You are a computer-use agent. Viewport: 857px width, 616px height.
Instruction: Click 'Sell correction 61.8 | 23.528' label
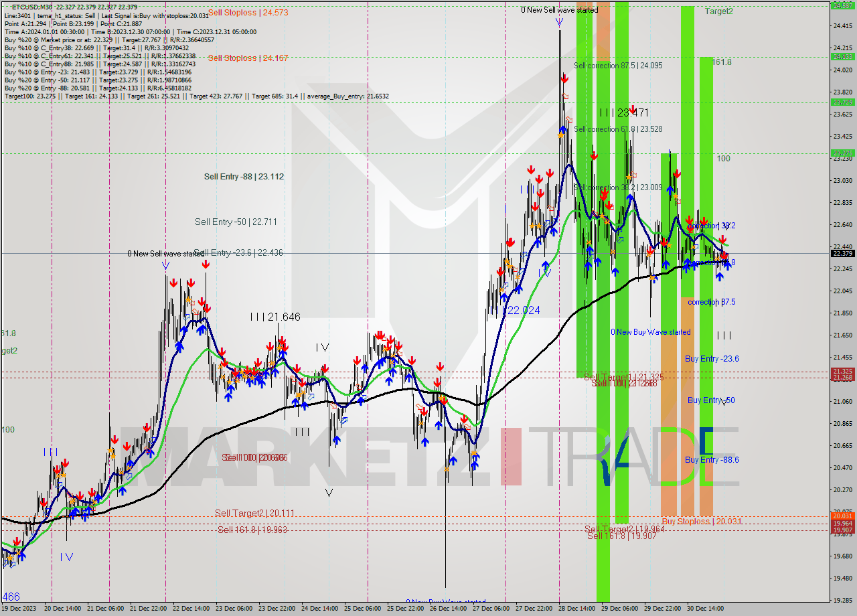(x=618, y=129)
